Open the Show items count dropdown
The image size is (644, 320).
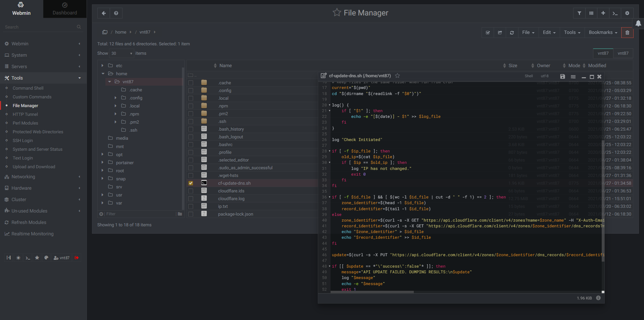point(122,53)
